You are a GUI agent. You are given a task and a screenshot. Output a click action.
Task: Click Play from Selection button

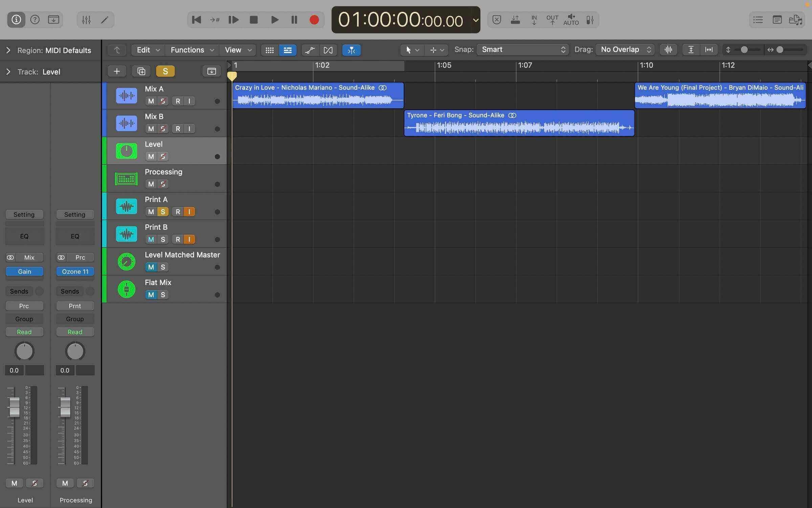point(234,20)
